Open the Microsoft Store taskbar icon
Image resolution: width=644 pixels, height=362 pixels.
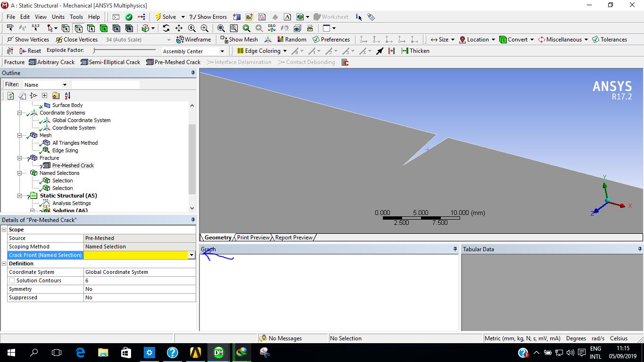click(x=126, y=352)
